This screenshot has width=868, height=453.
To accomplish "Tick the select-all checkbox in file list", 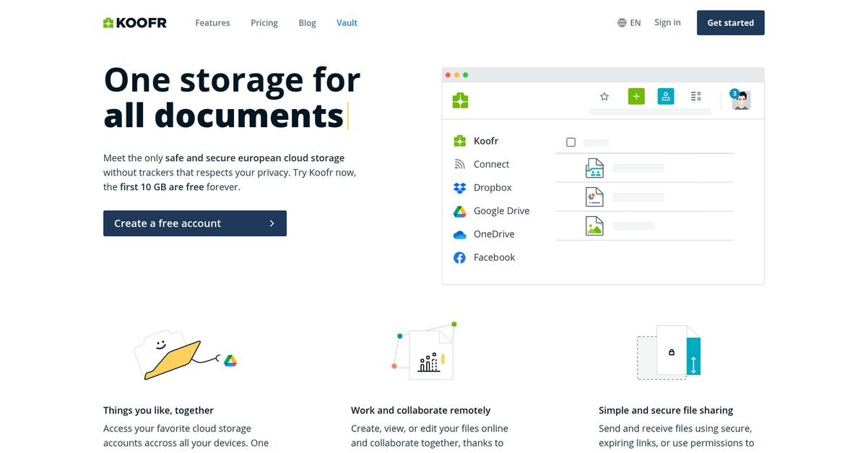I will coord(570,142).
